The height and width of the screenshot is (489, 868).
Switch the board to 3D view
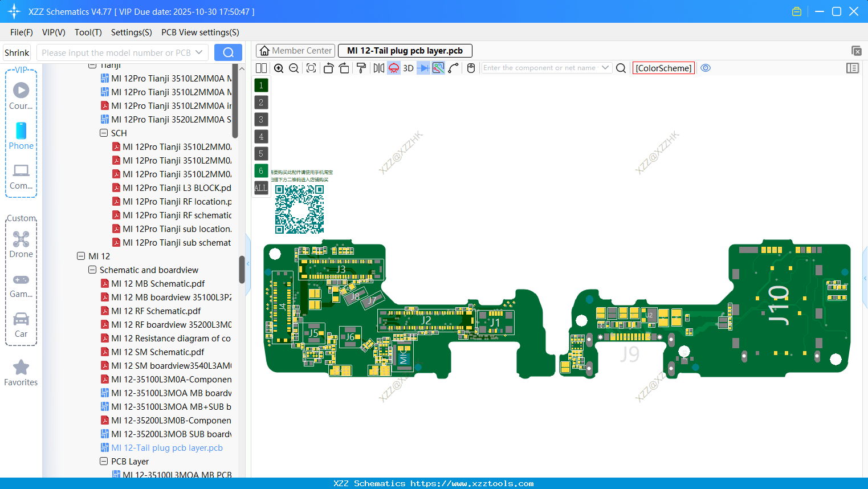pyautogui.click(x=407, y=68)
